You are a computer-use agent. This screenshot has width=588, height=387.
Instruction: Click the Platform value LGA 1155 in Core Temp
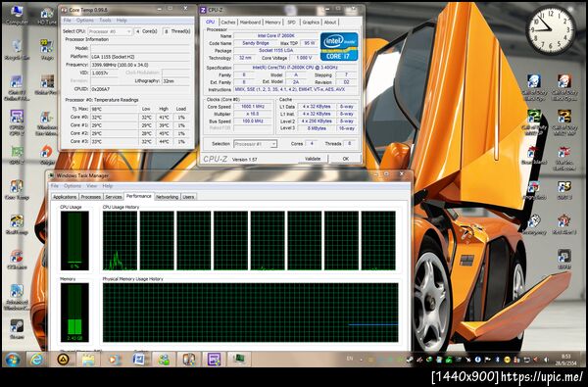pos(140,57)
